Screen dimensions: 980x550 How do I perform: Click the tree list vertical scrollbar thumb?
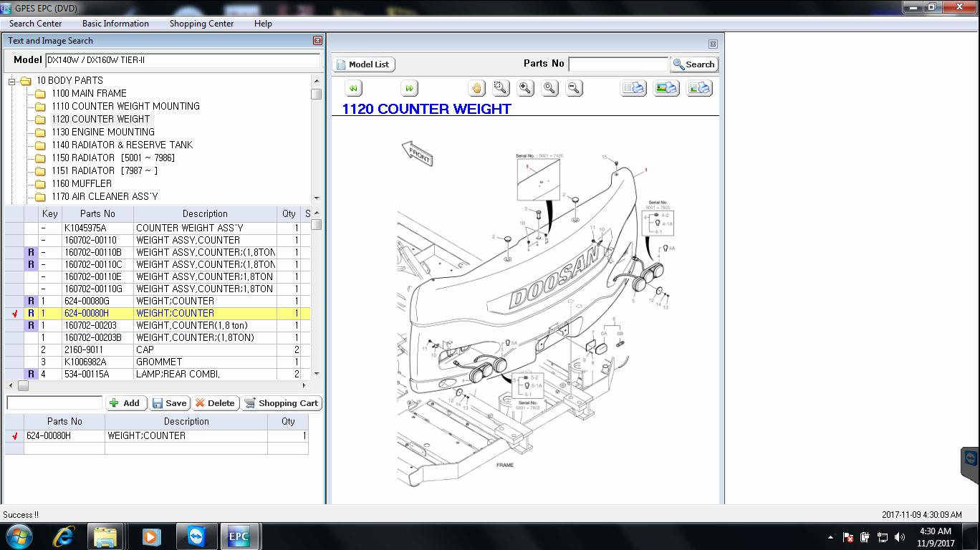[x=317, y=94]
